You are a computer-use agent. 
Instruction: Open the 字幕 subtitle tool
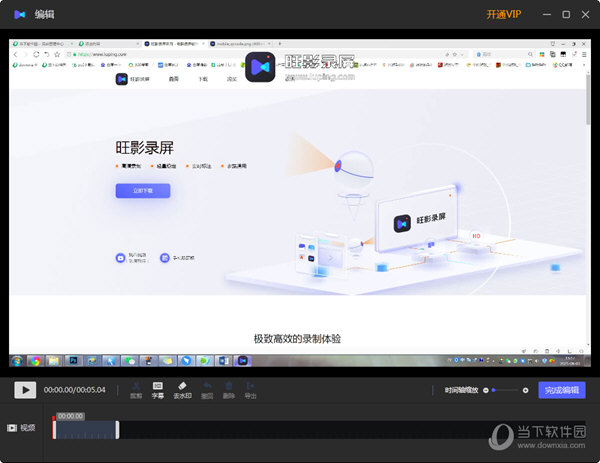click(x=158, y=390)
